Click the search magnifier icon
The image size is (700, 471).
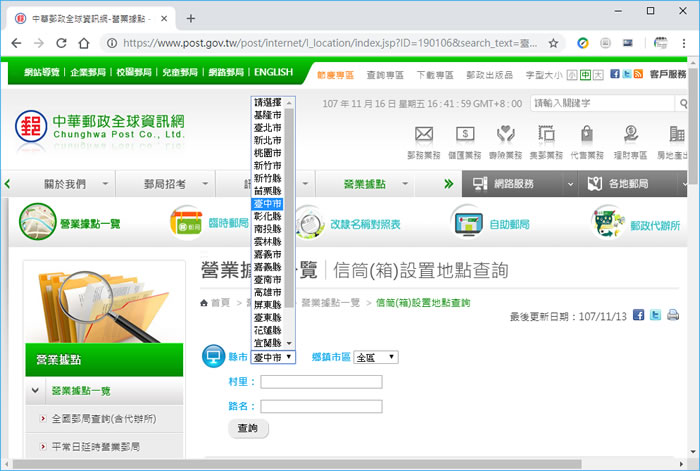click(683, 104)
